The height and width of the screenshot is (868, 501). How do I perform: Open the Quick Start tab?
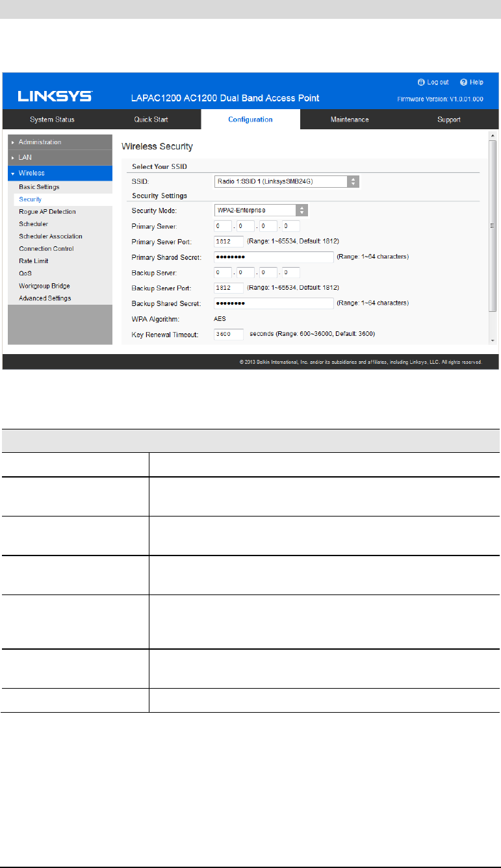pos(151,120)
